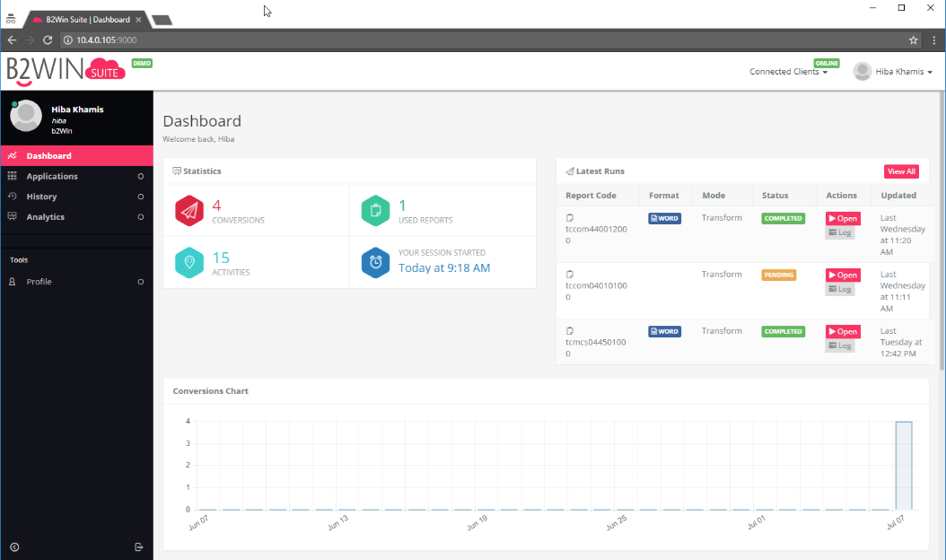Select the B2Win Suite | Dashboard tab
The width and height of the screenshot is (946, 560).
pyautogui.click(x=86, y=20)
